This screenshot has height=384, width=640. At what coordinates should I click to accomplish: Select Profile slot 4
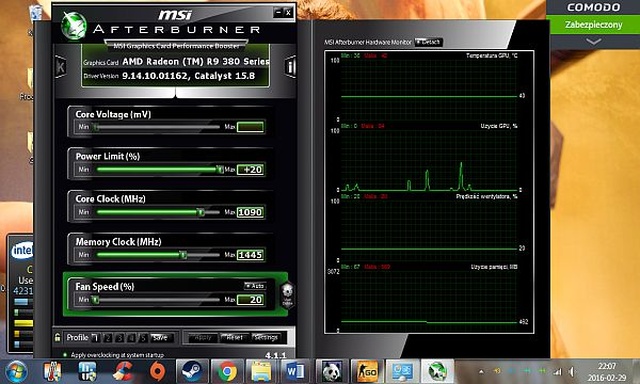131,338
